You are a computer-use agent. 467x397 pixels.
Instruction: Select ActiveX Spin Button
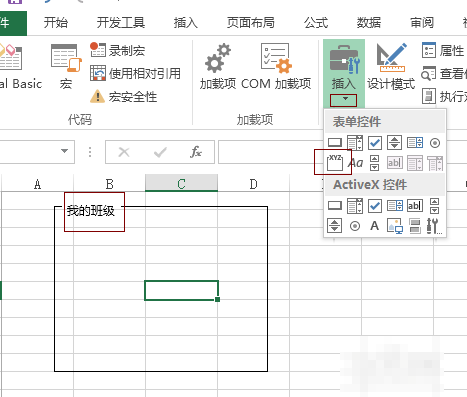(335, 226)
